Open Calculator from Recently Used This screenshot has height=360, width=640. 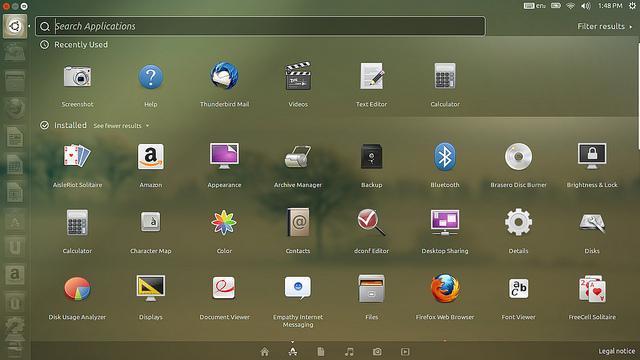click(445, 76)
